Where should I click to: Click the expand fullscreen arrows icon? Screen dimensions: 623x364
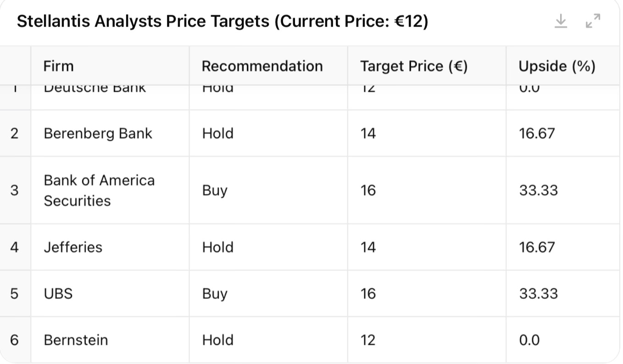[x=593, y=21]
